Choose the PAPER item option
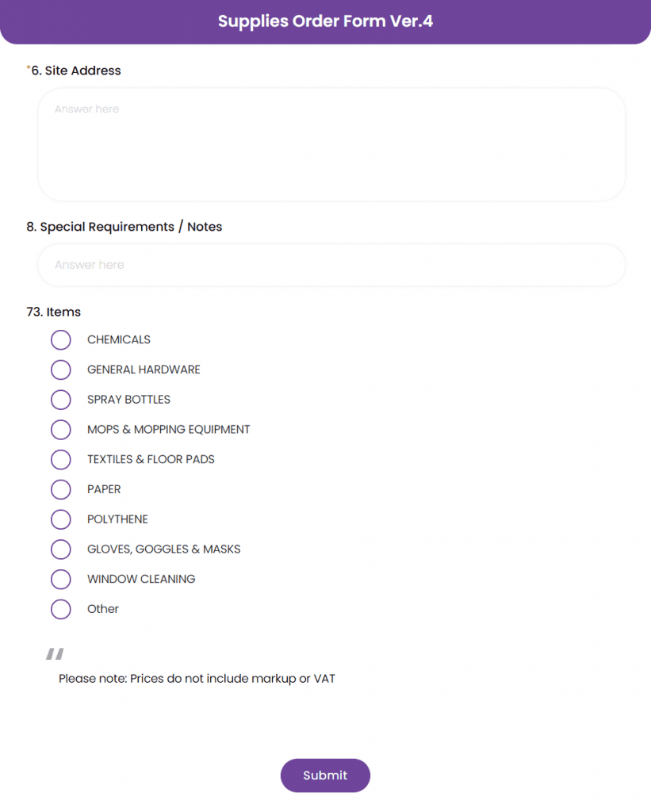651x812 pixels. [61, 489]
